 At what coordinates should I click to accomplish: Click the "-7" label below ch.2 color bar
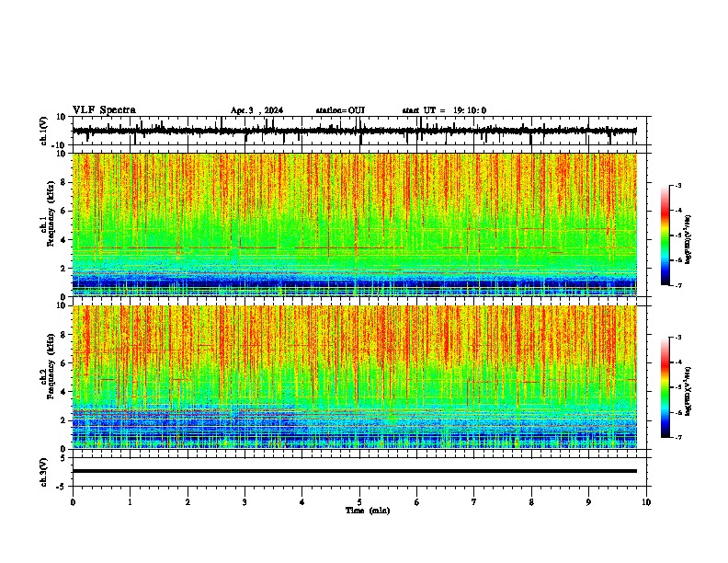(678, 437)
